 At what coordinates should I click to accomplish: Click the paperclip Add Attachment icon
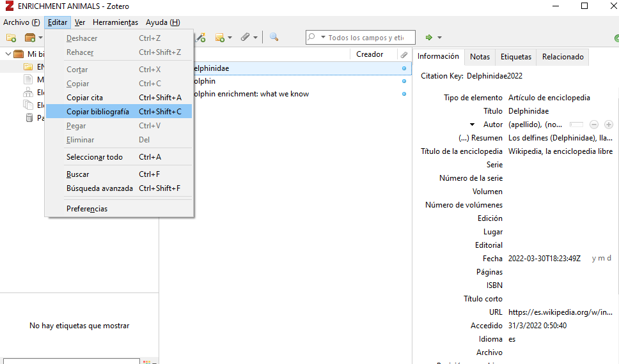pyautogui.click(x=245, y=37)
